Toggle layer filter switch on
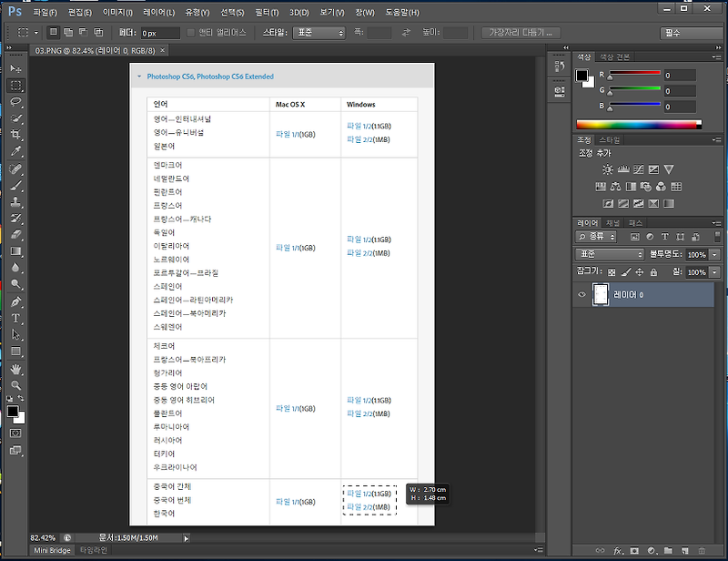 (718, 237)
